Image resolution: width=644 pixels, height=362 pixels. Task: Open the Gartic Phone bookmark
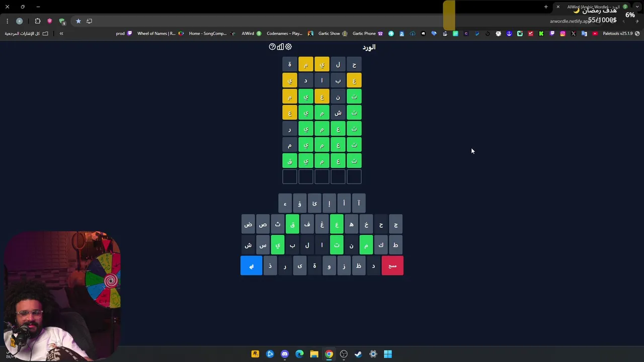pyautogui.click(x=368, y=33)
